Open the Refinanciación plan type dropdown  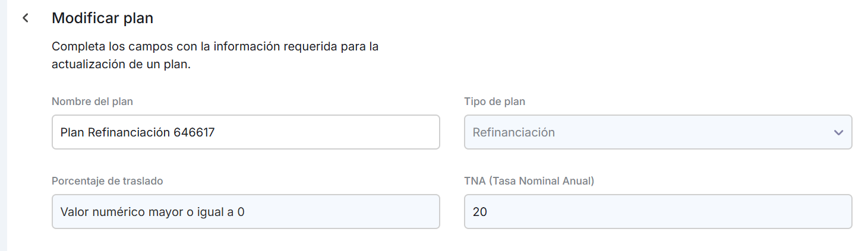(x=657, y=132)
